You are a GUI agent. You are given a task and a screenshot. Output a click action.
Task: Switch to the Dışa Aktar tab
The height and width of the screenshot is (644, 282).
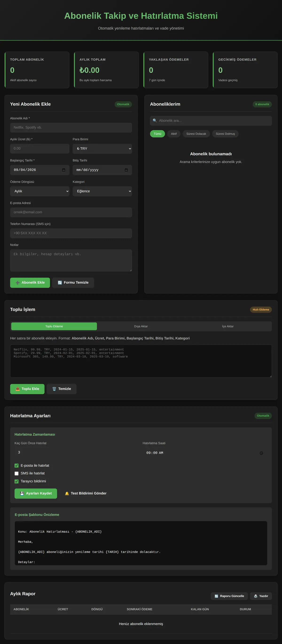(141, 326)
